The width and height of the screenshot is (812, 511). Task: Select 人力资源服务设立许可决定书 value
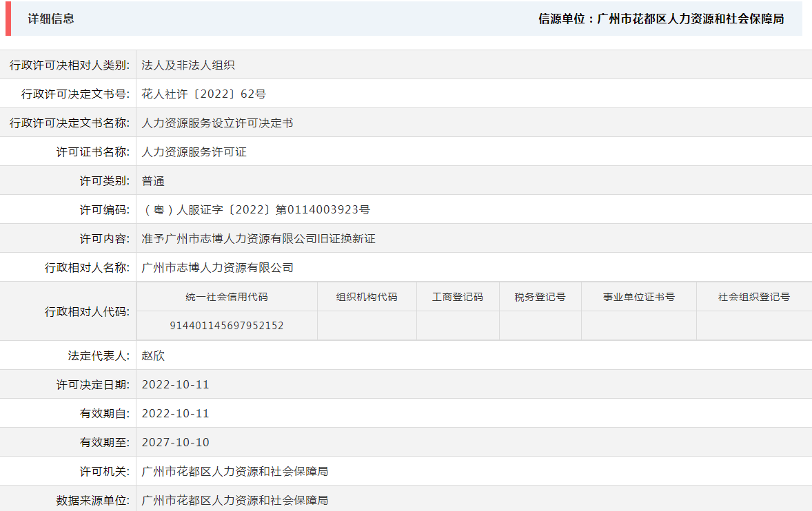pyautogui.click(x=217, y=123)
